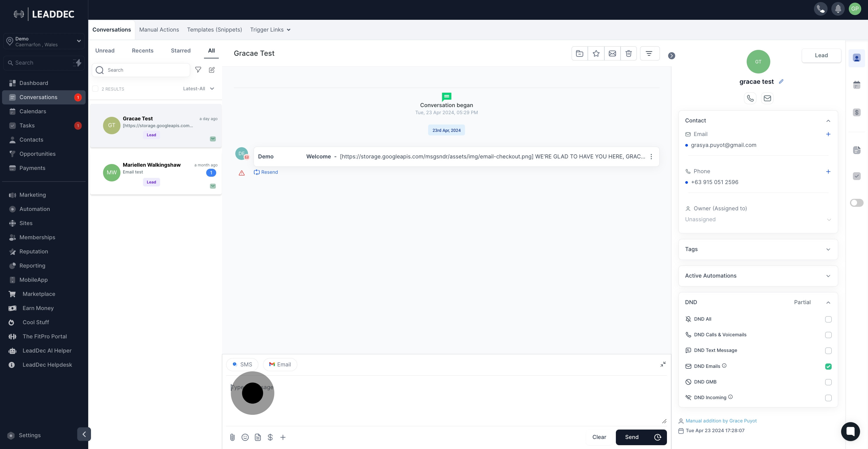The width and height of the screenshot is (868, 449).
Task: Open calendar icon in right rail
Action: coord(856,85)
